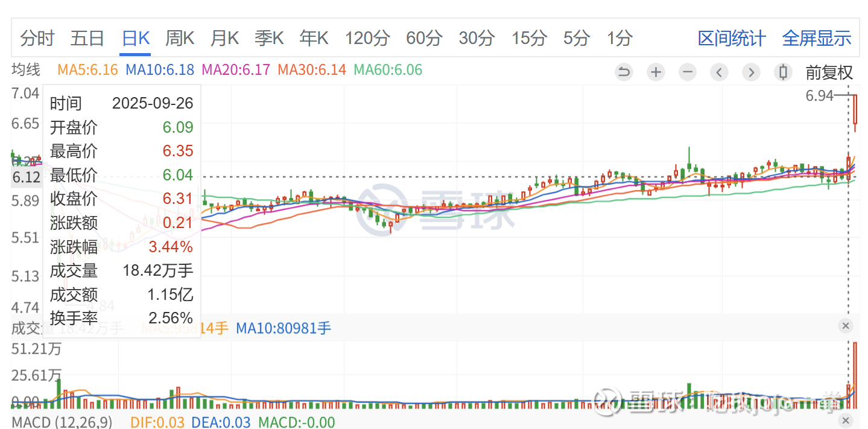Click the MA5:6.16 moving average label
This screenshot has height=429, width=868.
pos(87,70)
